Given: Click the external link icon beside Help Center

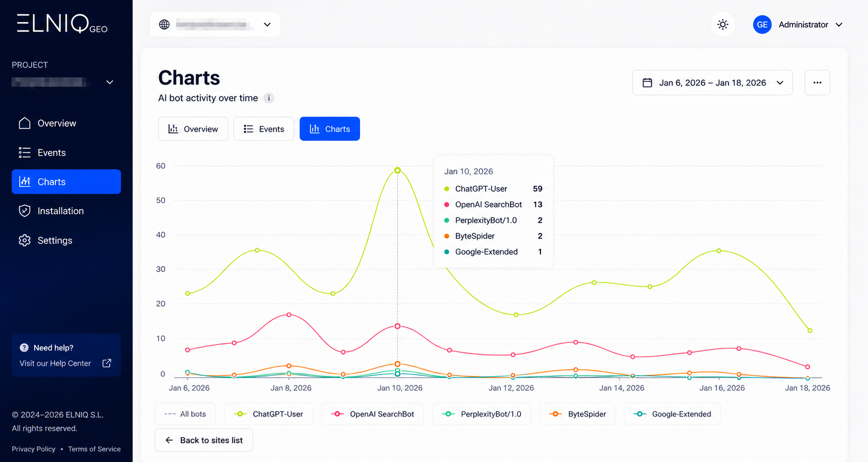Looking at the screenshot, I should [x=107, y=363].
